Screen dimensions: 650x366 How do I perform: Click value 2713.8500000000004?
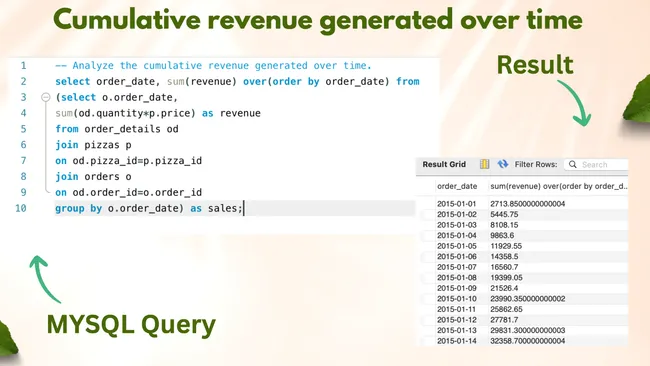(527, 204)
